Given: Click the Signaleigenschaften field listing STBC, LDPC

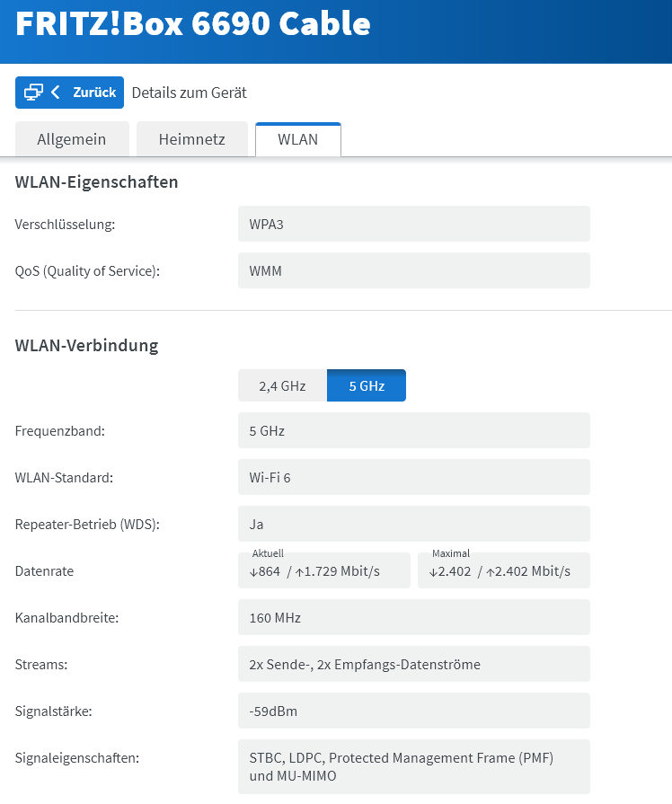Looking at the screenshot, I should pos(413,766).
